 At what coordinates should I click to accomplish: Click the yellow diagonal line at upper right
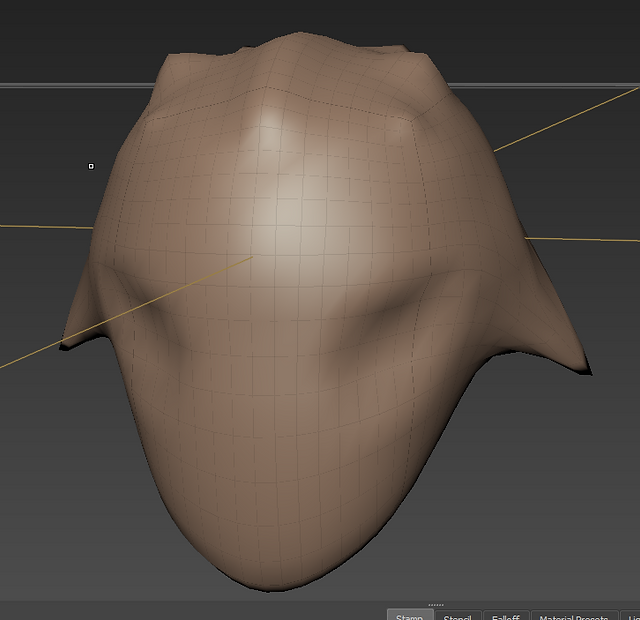click(567, 119)
